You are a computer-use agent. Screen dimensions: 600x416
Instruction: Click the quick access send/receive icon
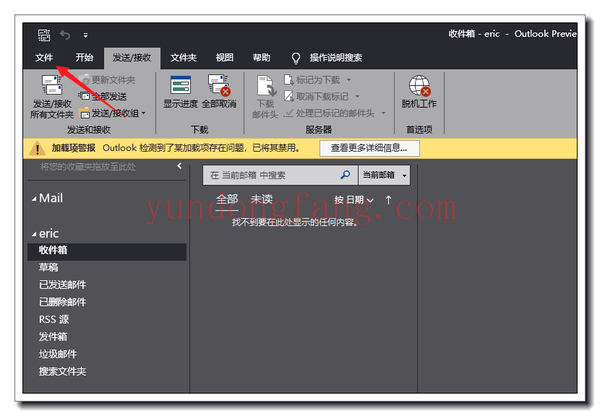point(44,35)
